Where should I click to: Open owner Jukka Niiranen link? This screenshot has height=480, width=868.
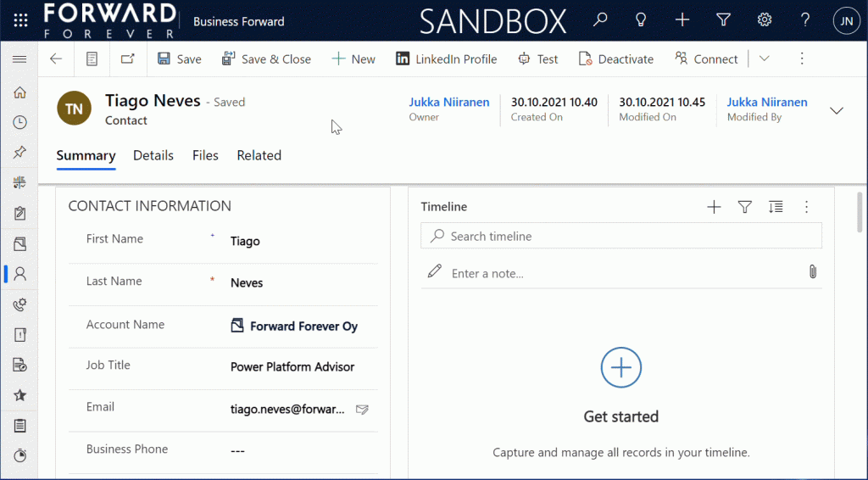click(x=449, y=103)
